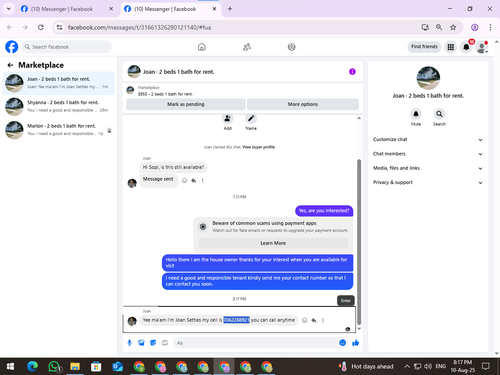Screen dimensions: 500x375
Task: Send a voice clip with microphone icon
Action: point(130,343)
